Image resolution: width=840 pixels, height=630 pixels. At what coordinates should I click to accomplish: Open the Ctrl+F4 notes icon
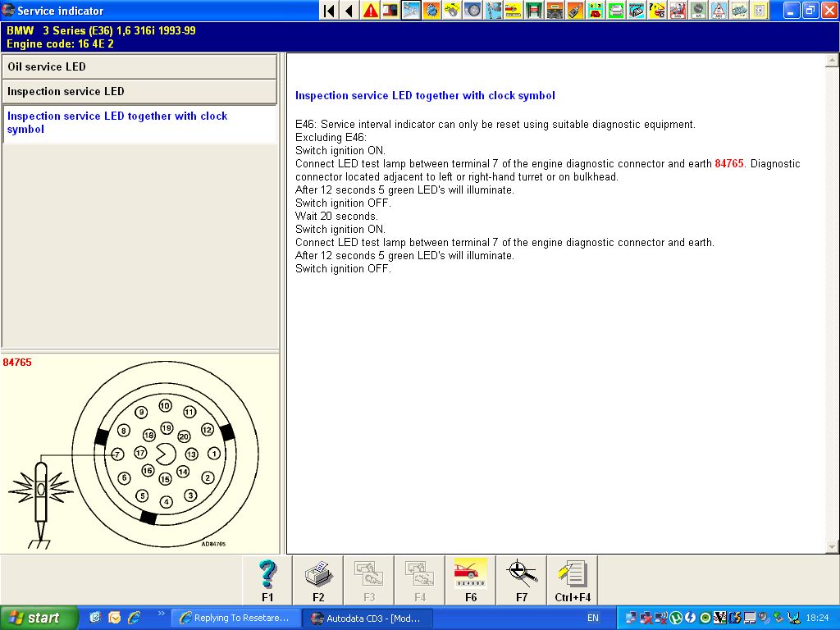coord(573,580)
